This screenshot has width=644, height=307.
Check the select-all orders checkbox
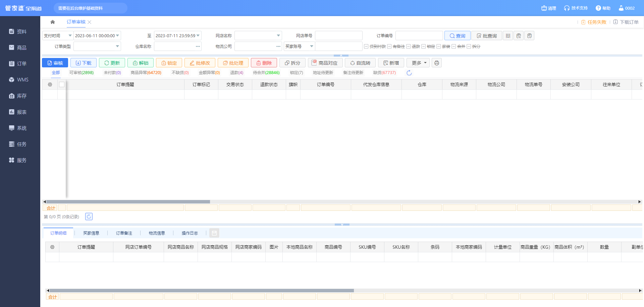(x=62, y=84)
